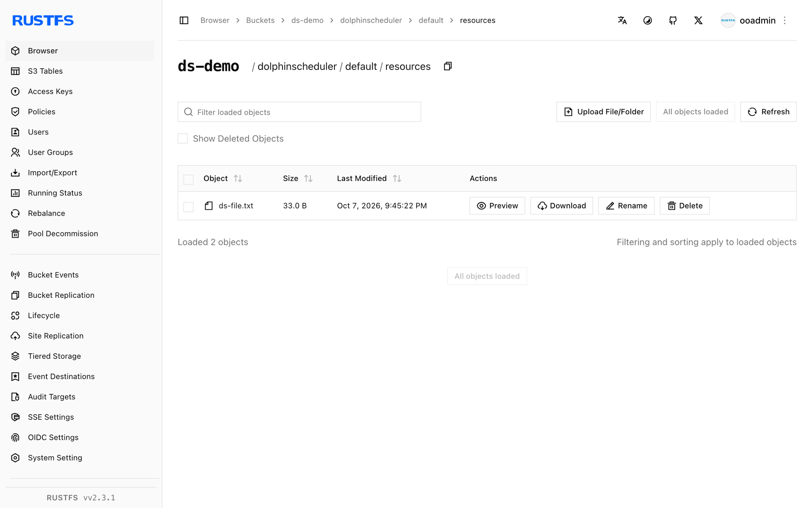The image size is (812, 508).
Task: Open Site Replication page
Action: click(80, 336)
